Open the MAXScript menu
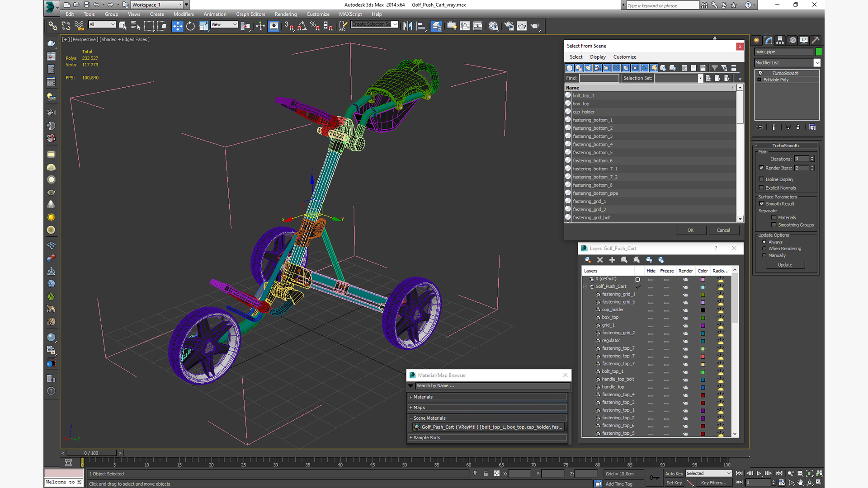Image resolution: width=868 pixels, height=488 pixels. click(x=350, y=14)
